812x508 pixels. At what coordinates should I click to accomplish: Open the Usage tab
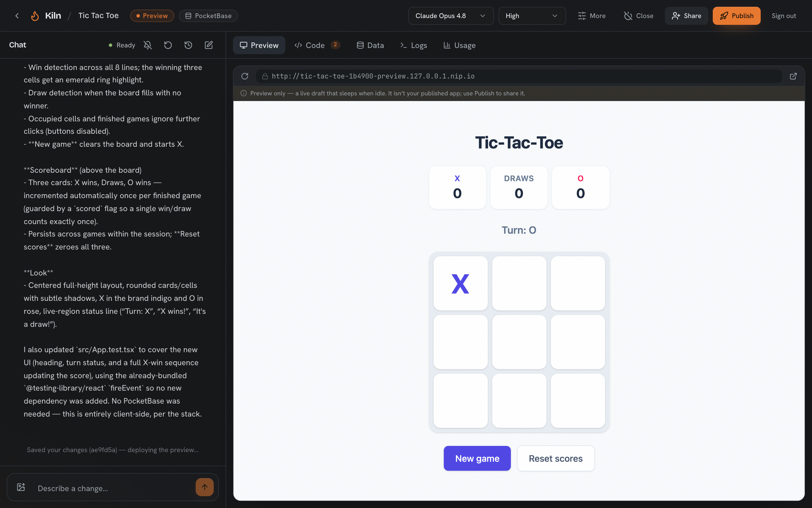(459, 45)
